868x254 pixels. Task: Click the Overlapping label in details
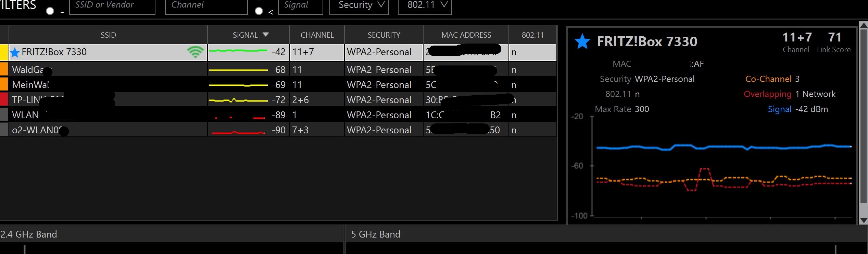point(767,94)
